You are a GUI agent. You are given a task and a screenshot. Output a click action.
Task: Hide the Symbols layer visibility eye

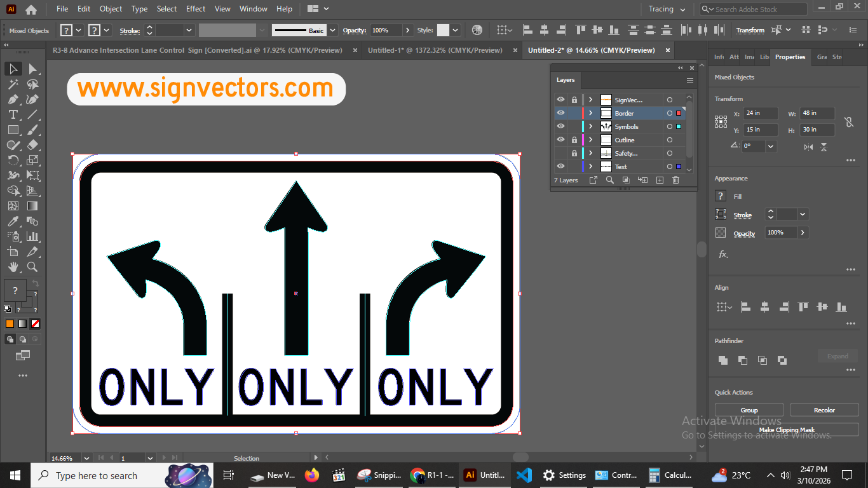click(560, 126)
